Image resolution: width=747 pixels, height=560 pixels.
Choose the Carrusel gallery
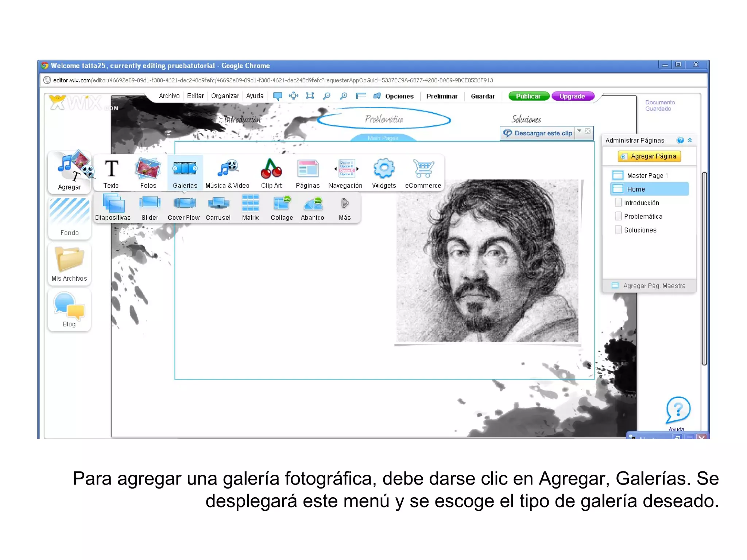point(218,207)
